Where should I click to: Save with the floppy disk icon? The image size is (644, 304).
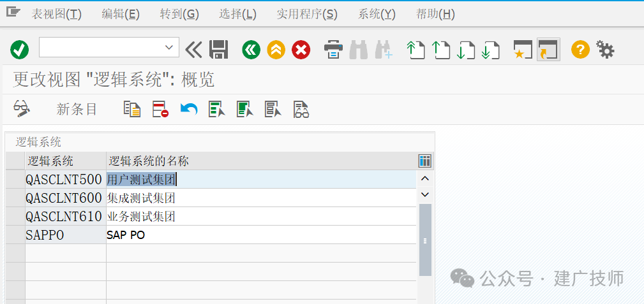(x=218, y=50)
